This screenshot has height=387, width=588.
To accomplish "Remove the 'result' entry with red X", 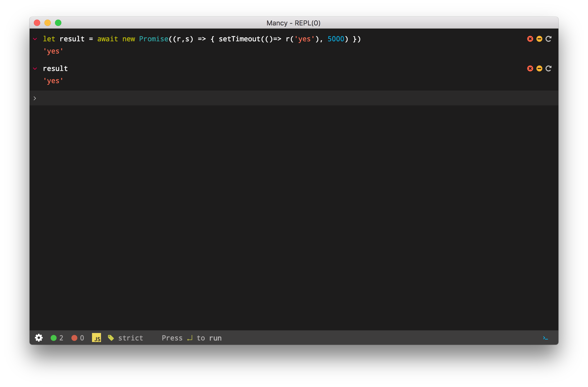I will pyautogui.click(x=530, y=69).
